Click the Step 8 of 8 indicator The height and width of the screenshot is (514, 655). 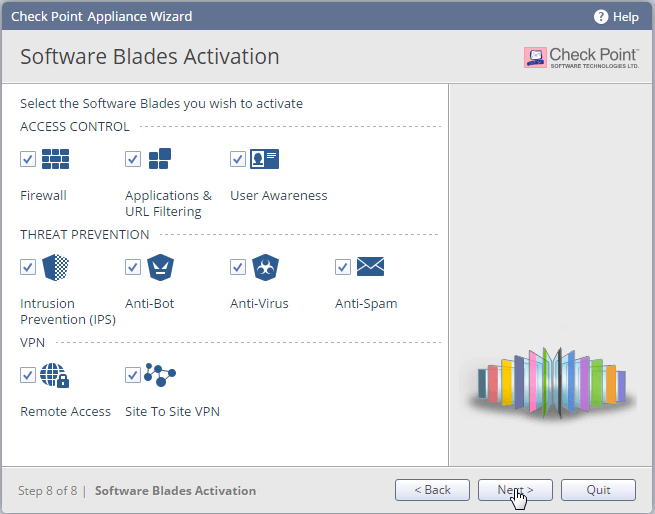click(x=48, y=490)
